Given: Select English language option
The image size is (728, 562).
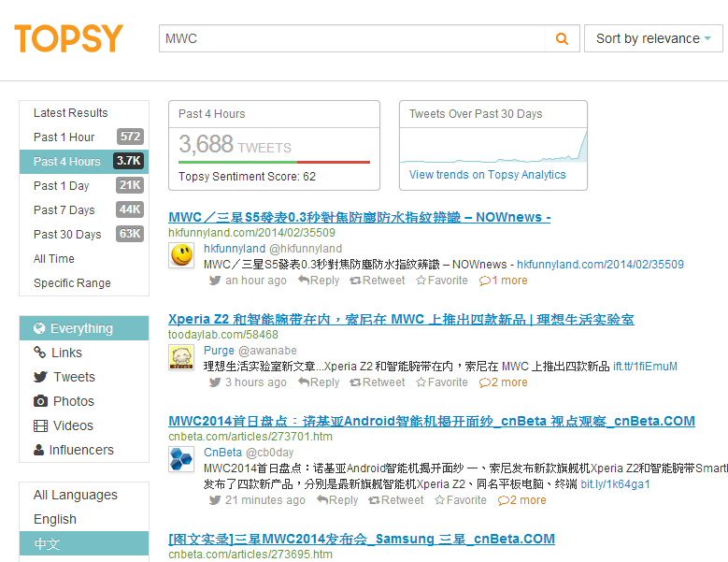Looking at the screenshot, I should tap(84, 519).
